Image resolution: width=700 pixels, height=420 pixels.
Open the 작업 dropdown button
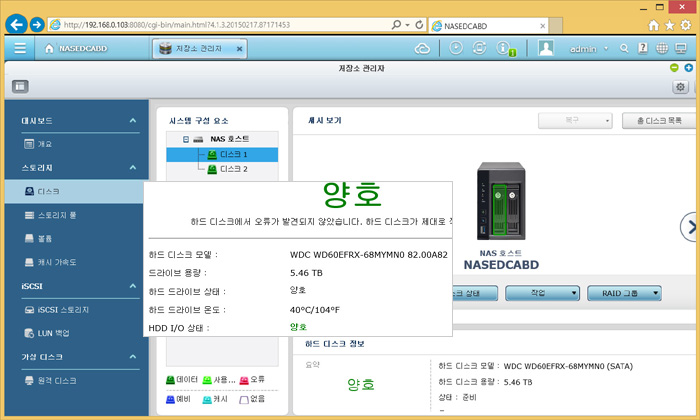[542, 293]
